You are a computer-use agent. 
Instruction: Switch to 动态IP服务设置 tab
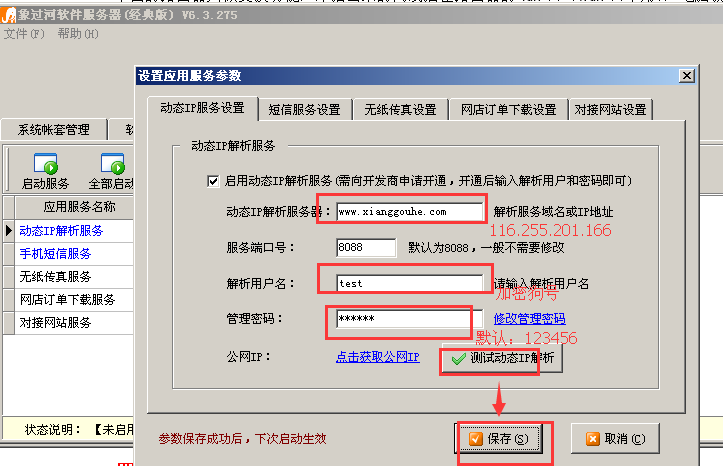tap(202, 108)
